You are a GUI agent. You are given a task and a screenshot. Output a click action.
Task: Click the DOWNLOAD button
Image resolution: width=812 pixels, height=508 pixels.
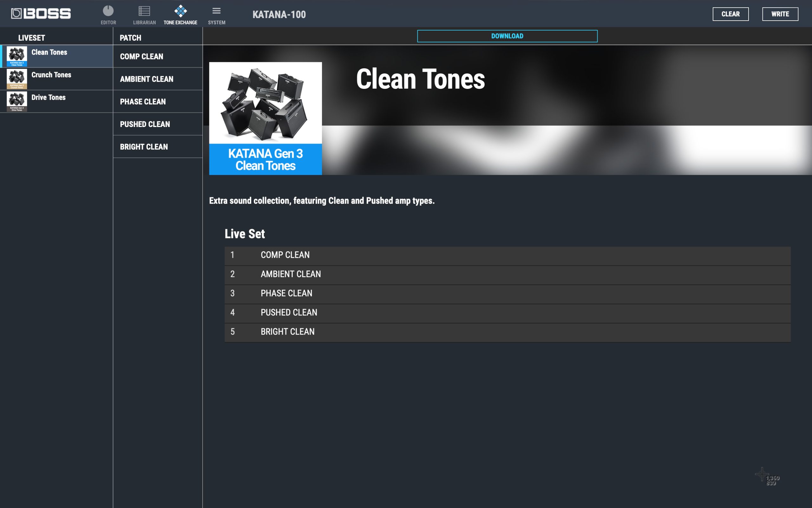point(507,36)
